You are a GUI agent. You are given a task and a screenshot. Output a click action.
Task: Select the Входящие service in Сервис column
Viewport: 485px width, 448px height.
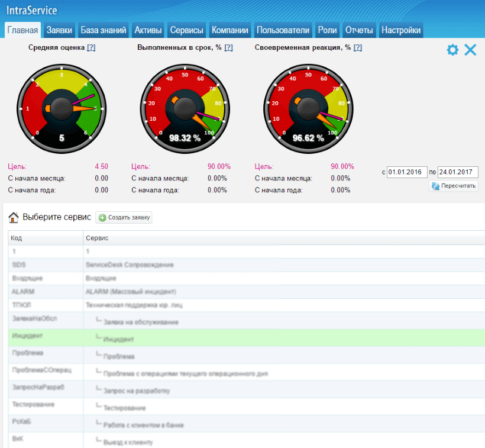[101, 278]
